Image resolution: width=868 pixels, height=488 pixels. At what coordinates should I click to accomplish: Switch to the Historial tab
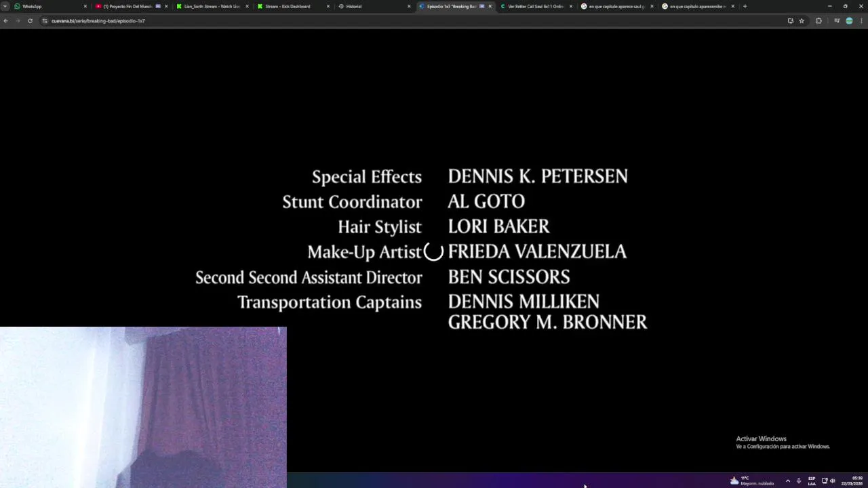(373, 6)
